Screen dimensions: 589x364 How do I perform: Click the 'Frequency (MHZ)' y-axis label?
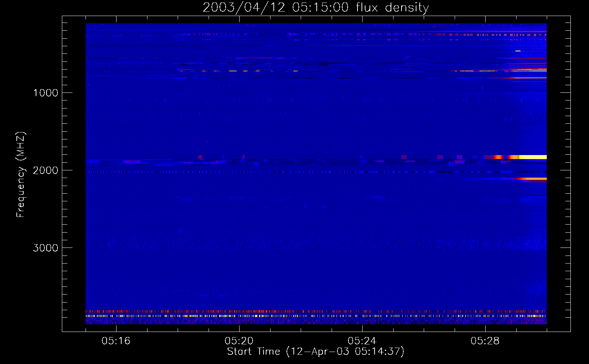[x=21, y=175]
